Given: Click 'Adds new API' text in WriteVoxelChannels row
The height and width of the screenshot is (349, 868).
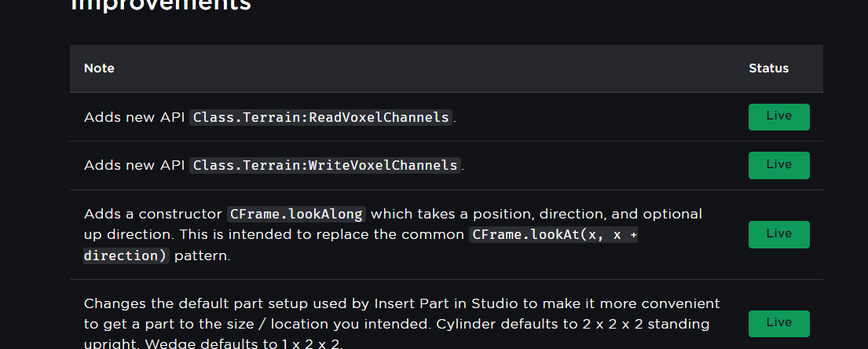Looking at the screenshot, I should point(134,165).
